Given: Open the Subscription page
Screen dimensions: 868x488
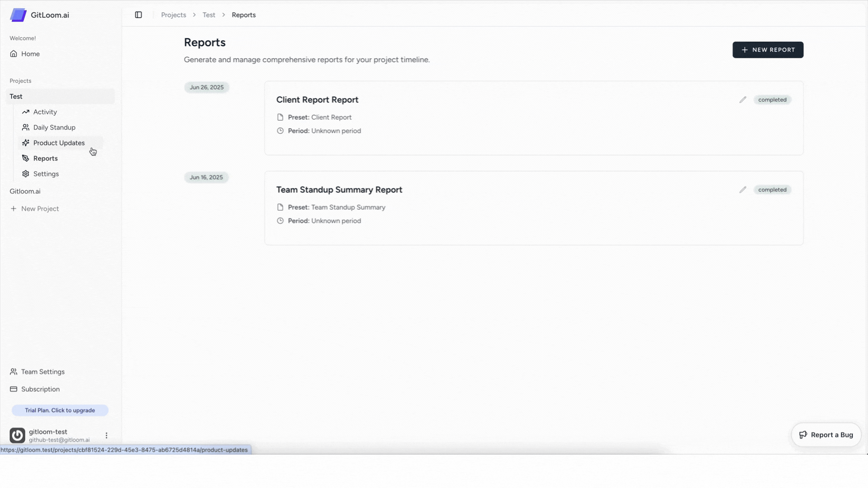Looking at the screenshot, I should (x=40, y=389).
